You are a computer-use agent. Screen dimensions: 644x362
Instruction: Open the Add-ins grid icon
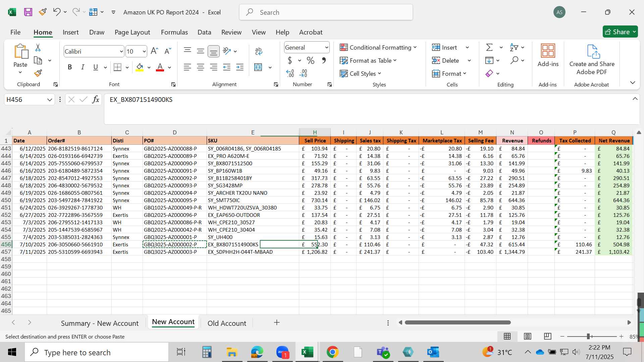(548, 51)
